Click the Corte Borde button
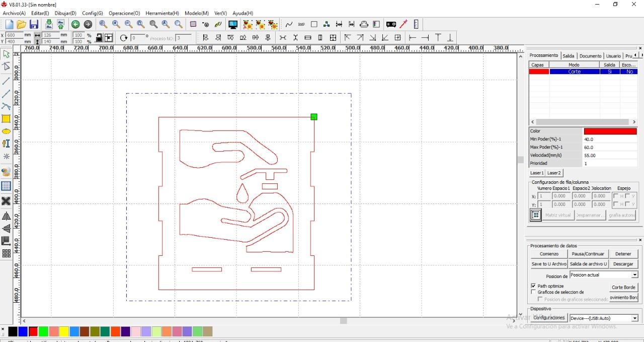Screen dimensions: 644x342 coord(623,287)
